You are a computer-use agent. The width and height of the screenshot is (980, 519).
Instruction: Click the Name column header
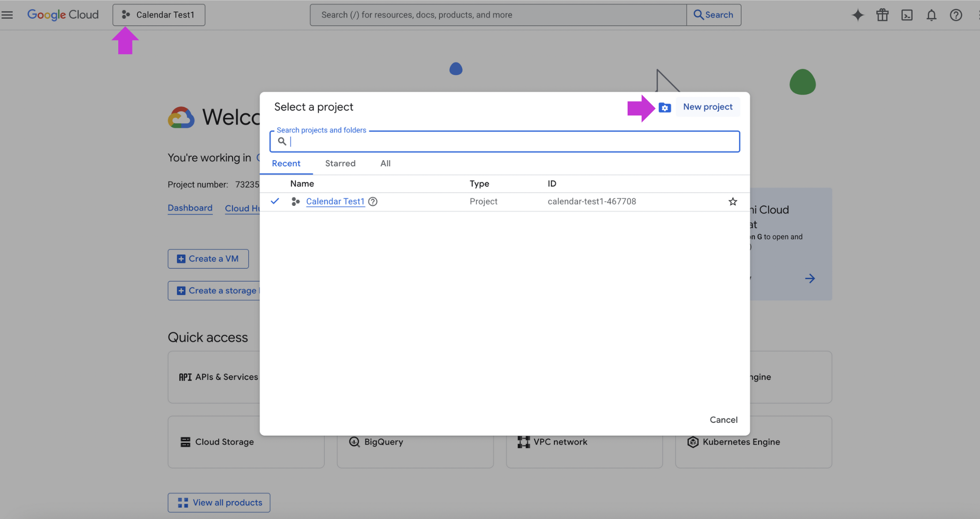pos(302,184)
